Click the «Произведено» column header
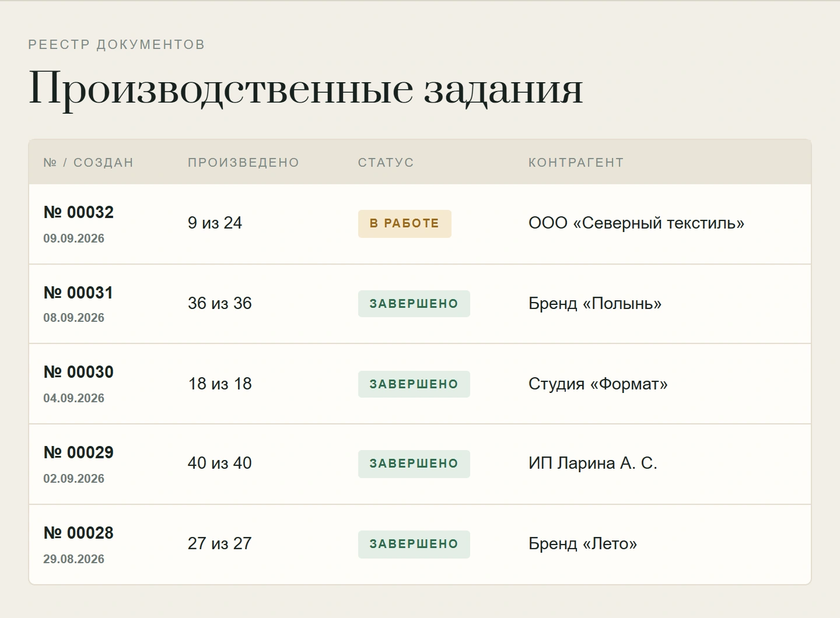The image size is (840, 618). 243,163
